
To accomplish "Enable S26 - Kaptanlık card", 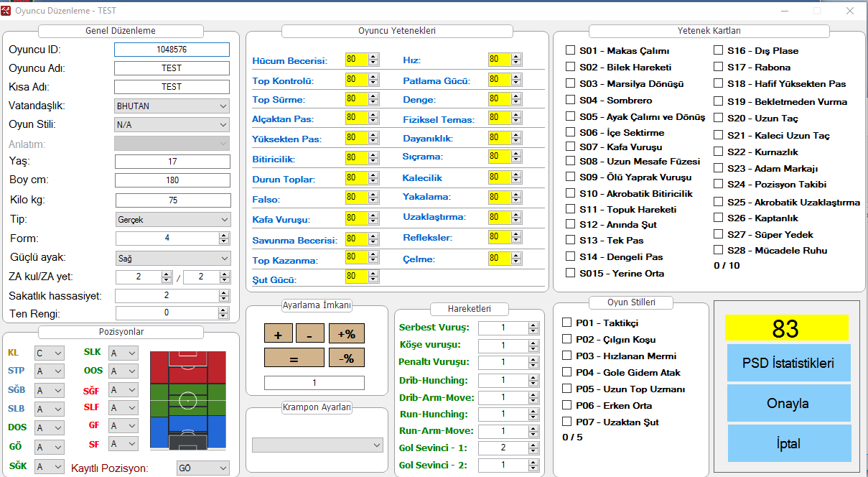I will pyautogui.click(x=719, y=218).
